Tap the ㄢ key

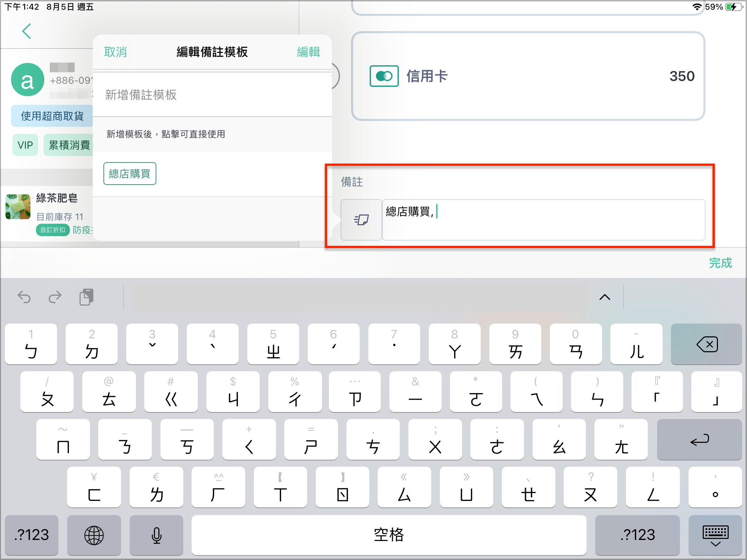point(576,344)
